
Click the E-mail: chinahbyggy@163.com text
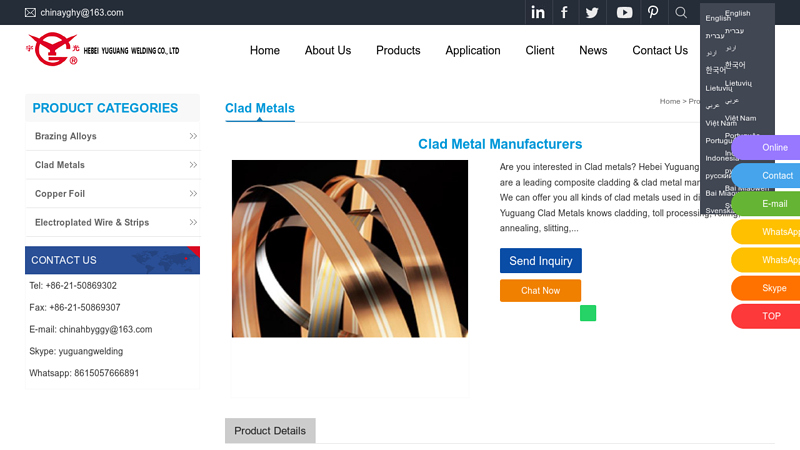tap(91, 330)
